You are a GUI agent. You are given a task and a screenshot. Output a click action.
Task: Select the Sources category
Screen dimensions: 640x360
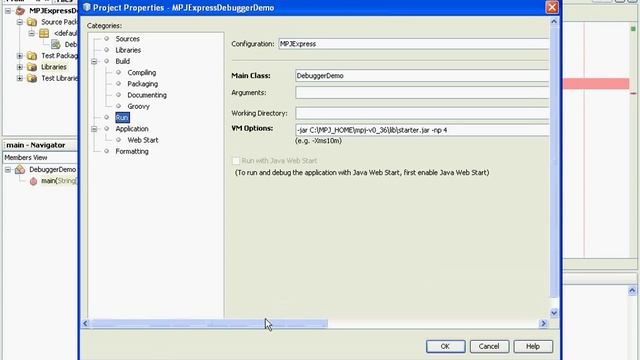(127, 39)
